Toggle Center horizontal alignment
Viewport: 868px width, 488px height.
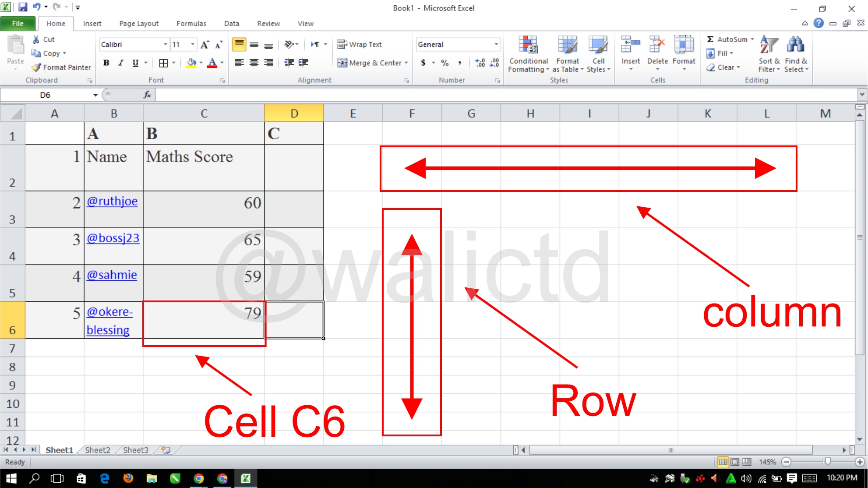click(x=254, y=63)
